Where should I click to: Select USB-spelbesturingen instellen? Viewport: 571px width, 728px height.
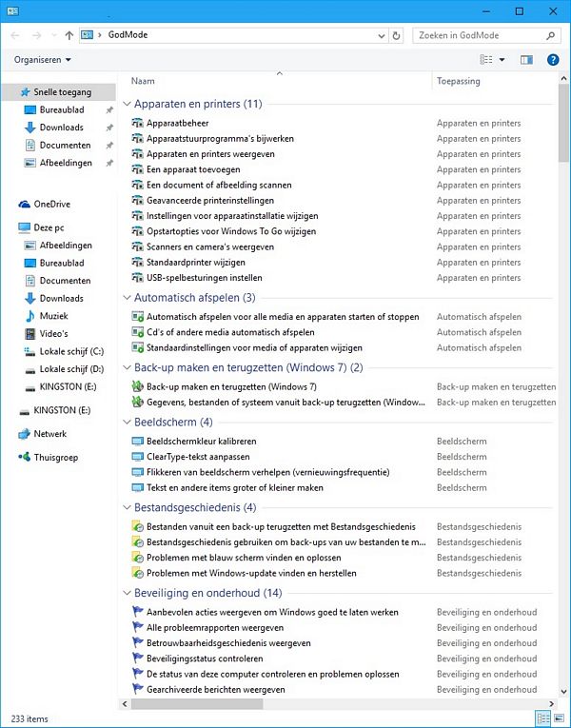coord(205,278)
